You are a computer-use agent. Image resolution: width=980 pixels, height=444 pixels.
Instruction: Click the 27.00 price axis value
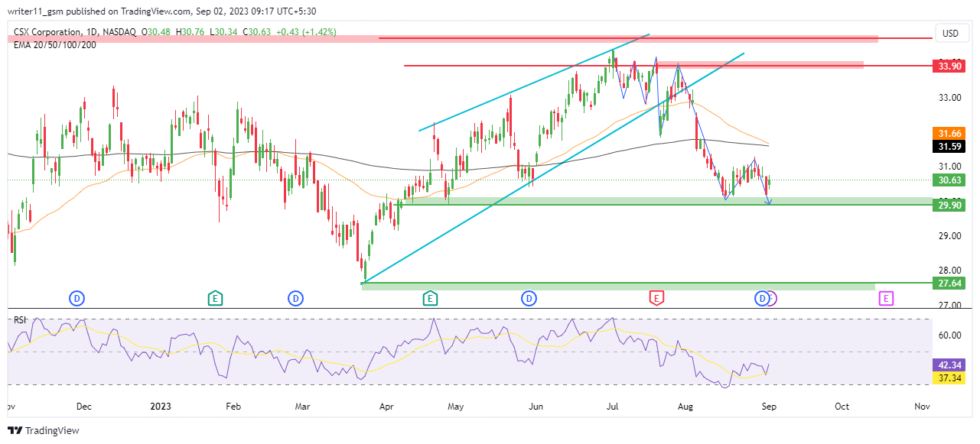950,305
